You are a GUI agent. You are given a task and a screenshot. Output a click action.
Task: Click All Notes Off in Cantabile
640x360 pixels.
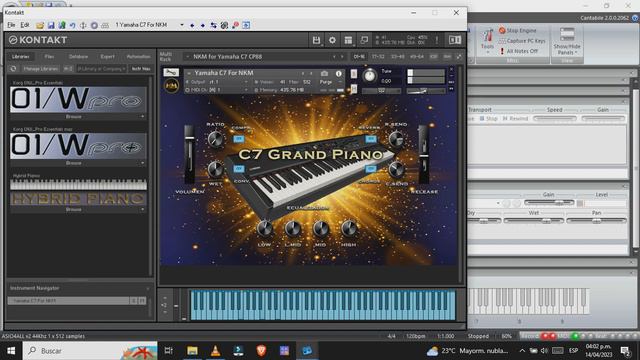(x=518, y=51)
